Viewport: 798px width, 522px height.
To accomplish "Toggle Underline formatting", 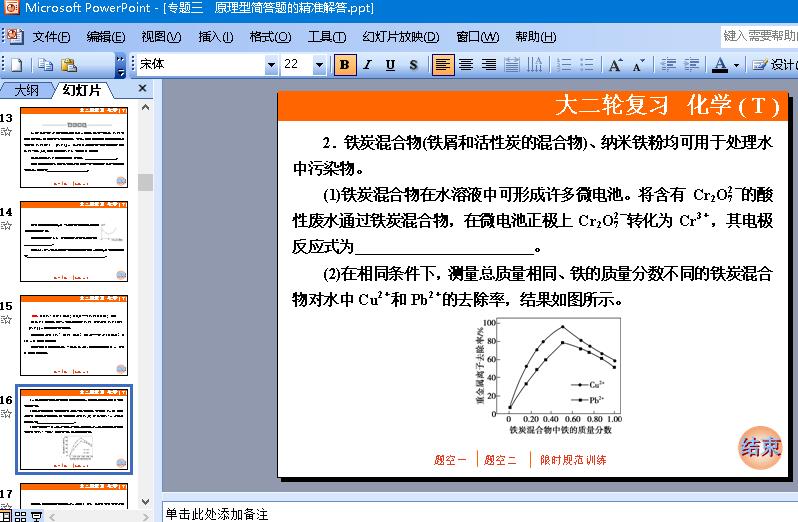I will 390,65.
